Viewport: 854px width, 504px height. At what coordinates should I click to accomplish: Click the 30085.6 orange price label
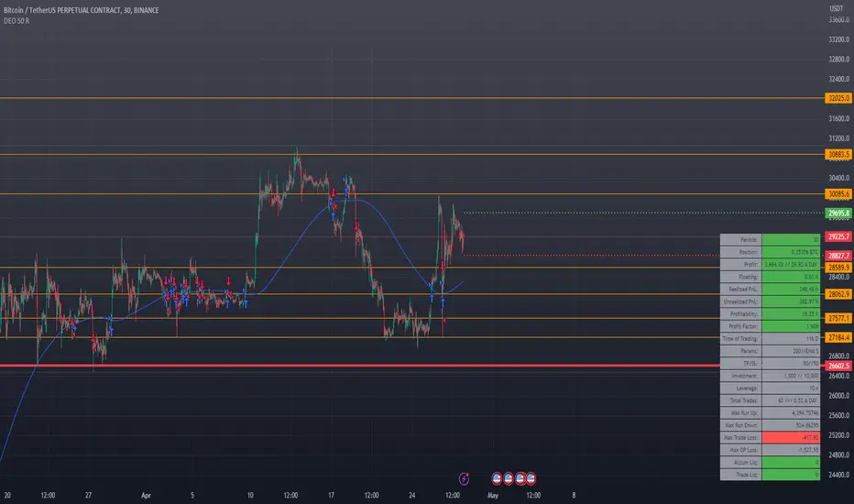(x=838, y=193)
